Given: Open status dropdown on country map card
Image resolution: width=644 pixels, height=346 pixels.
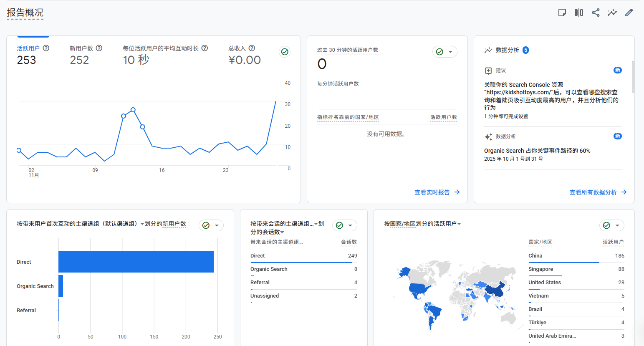Looking at the screenshot, I should 612,225.
